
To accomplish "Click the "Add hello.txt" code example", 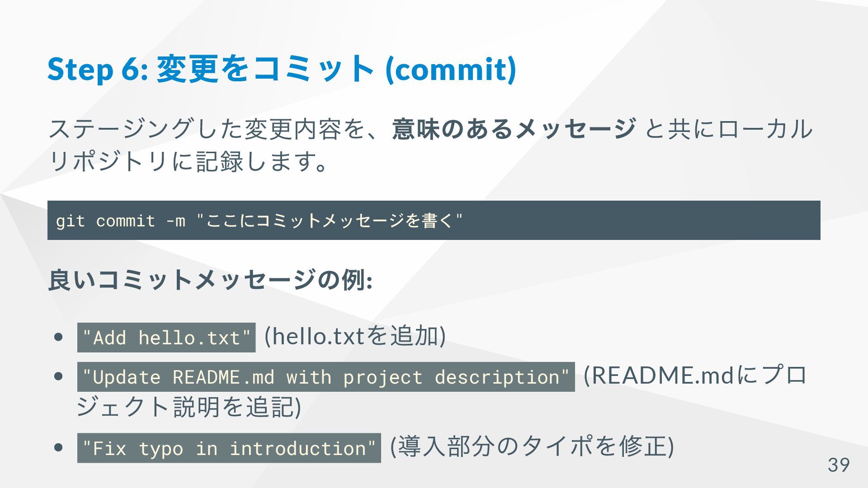I will (x=166, y=338).
